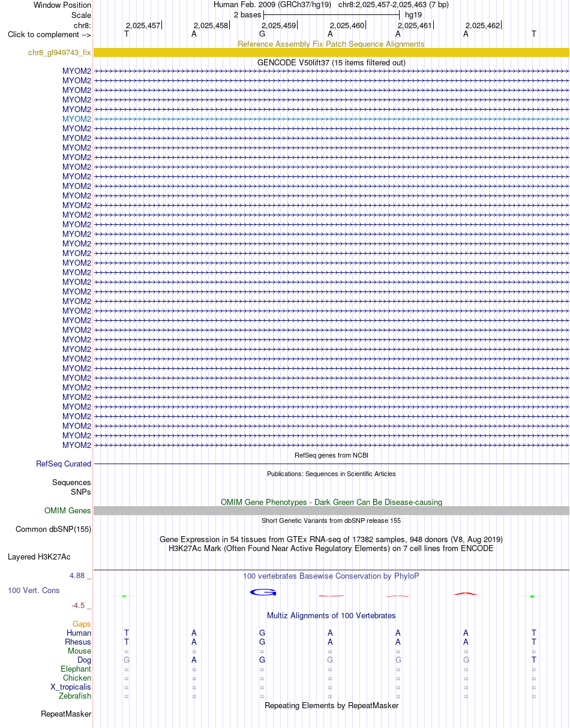The image size is (570, 728).
Task: Click the A base in Dog alignment row
Action: click(x=194, y=660)
